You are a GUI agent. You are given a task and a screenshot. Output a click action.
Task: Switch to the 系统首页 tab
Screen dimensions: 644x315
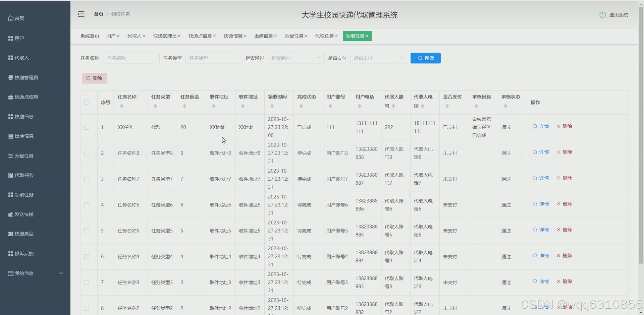click(x=90, y=36)
